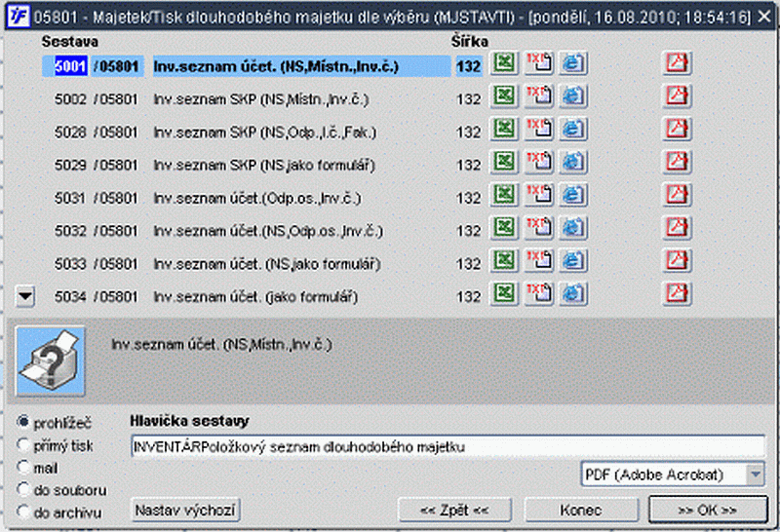The image size is (780, 532).
Task: Export report 5031 to PDF
Action: [677, 195]
